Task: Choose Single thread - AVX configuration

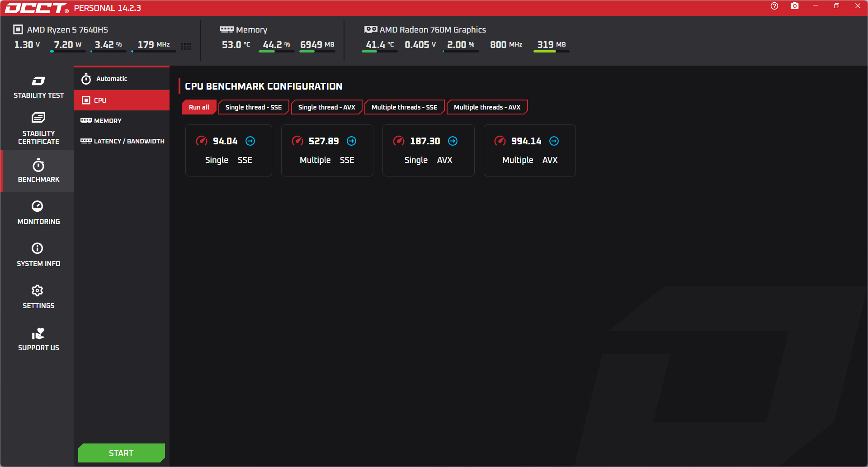Action: tap(327, 107)
